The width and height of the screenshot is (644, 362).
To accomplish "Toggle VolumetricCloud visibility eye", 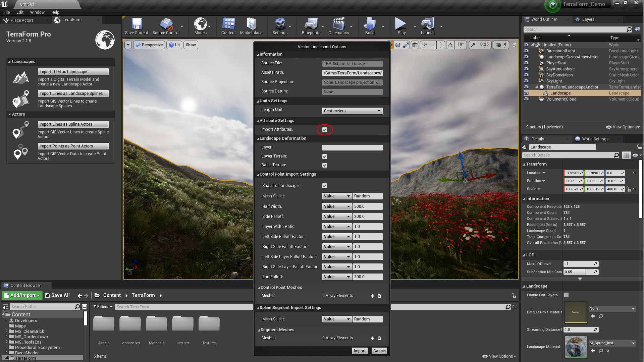I will (526, 99).
